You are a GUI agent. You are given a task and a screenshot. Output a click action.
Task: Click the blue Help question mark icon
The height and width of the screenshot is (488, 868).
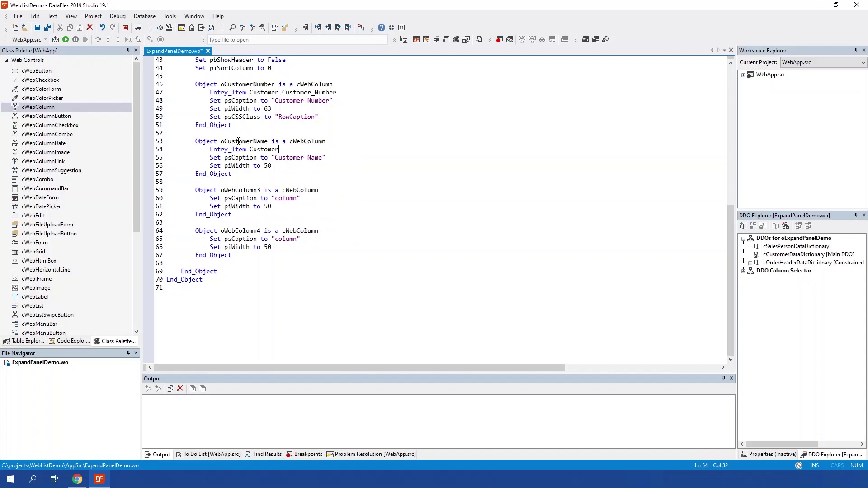381,28
